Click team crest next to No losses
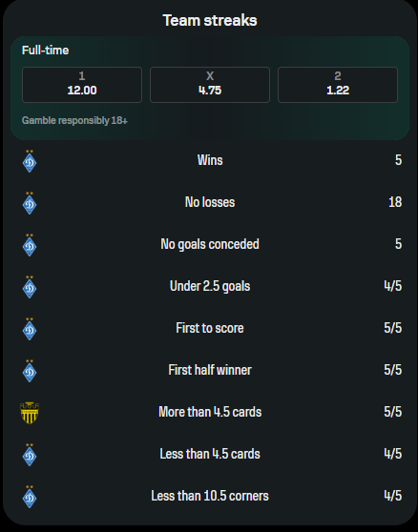 pyautogui.click(x=30, y=203)
